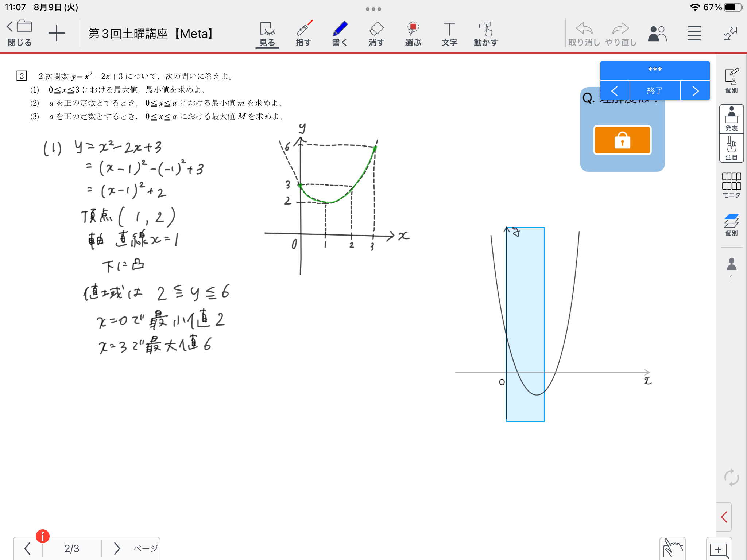Open the モニタ monitor grid
Screen dimensions: 747x560
pos(731,185)
